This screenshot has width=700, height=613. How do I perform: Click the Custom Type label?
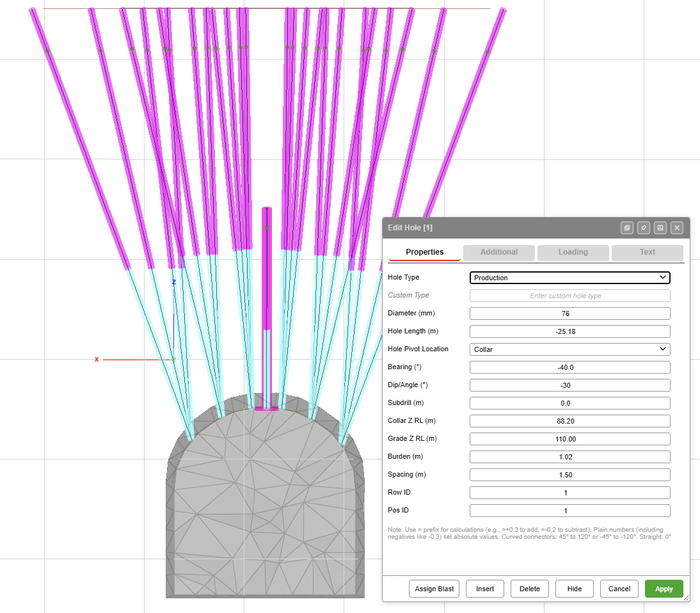pyautogui.click(x=408, y=295)
